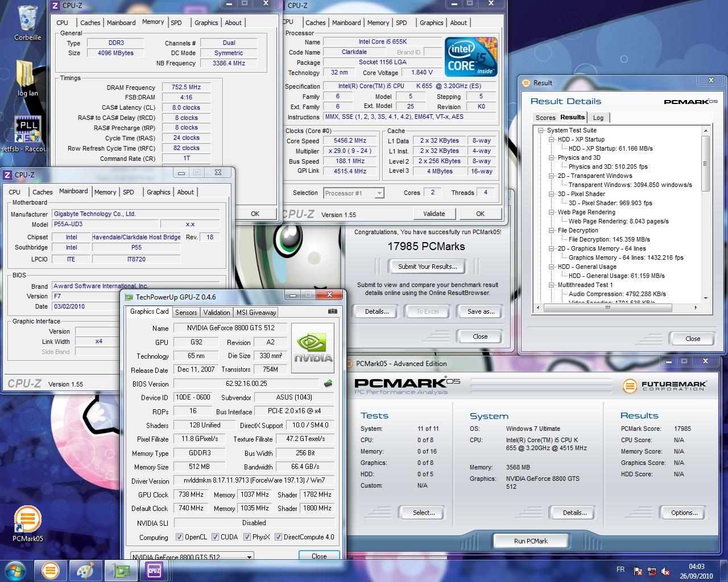
Task: Click the Validate button in CPU-Z
Action: [x=434, y=214]
